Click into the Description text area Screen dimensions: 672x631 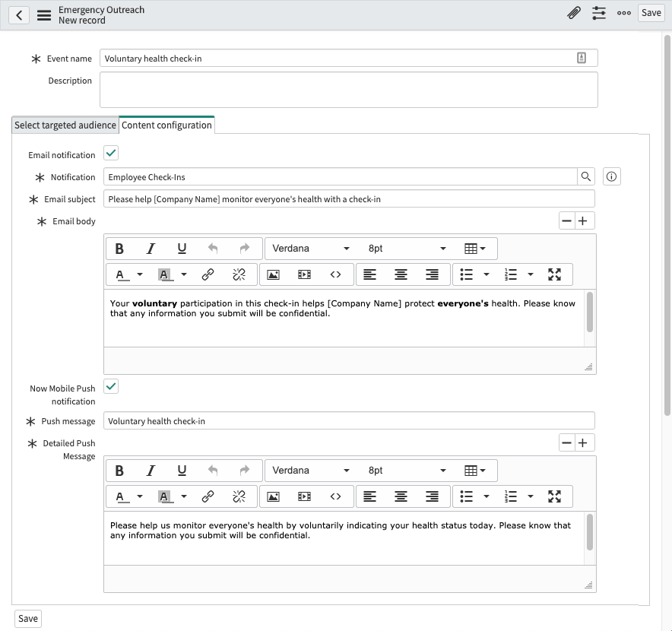click(x=348, y=90)
